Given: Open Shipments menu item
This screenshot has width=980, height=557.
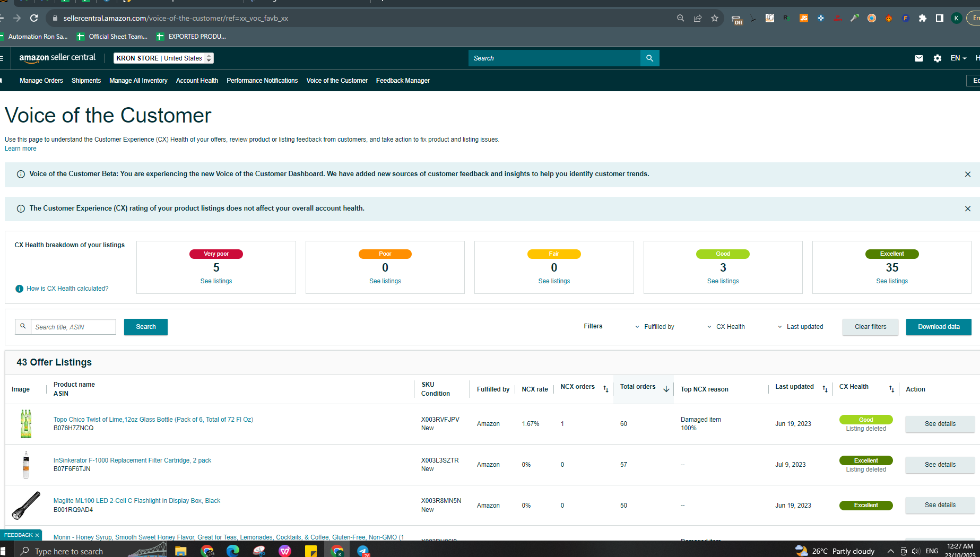Looking at the screenshot, I should 86,81.
